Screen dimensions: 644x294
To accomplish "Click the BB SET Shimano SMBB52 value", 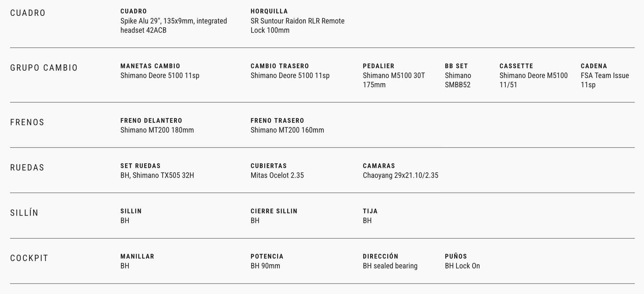I will click(458, 80).
